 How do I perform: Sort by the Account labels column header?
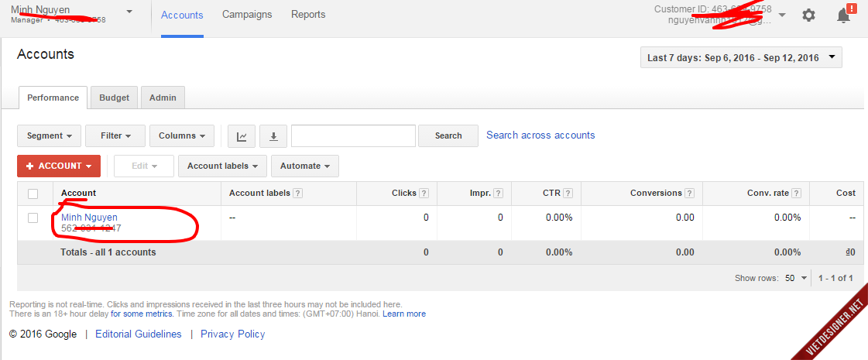259,194
